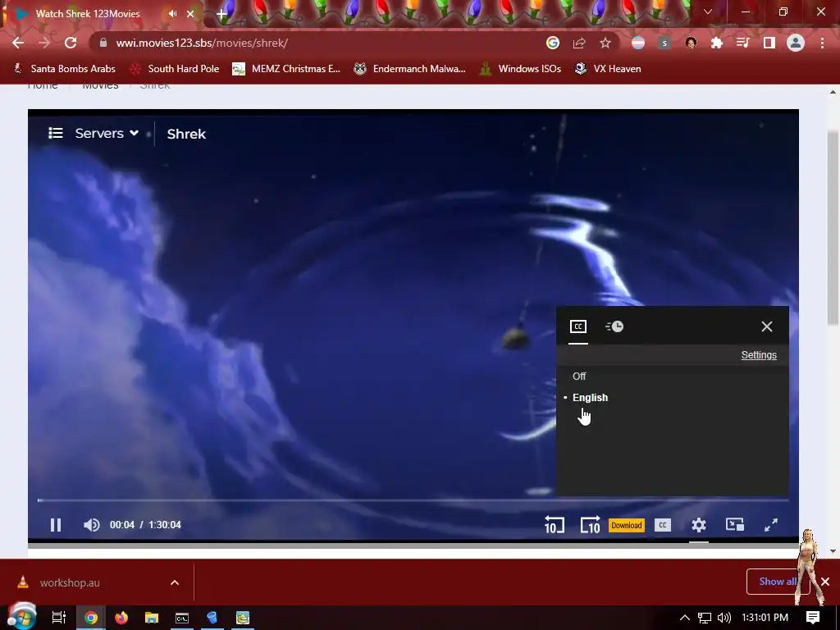This screenshot has height=630, width=840.
Task: Switch to subtitles CC tab in panel
Action: 578,326
